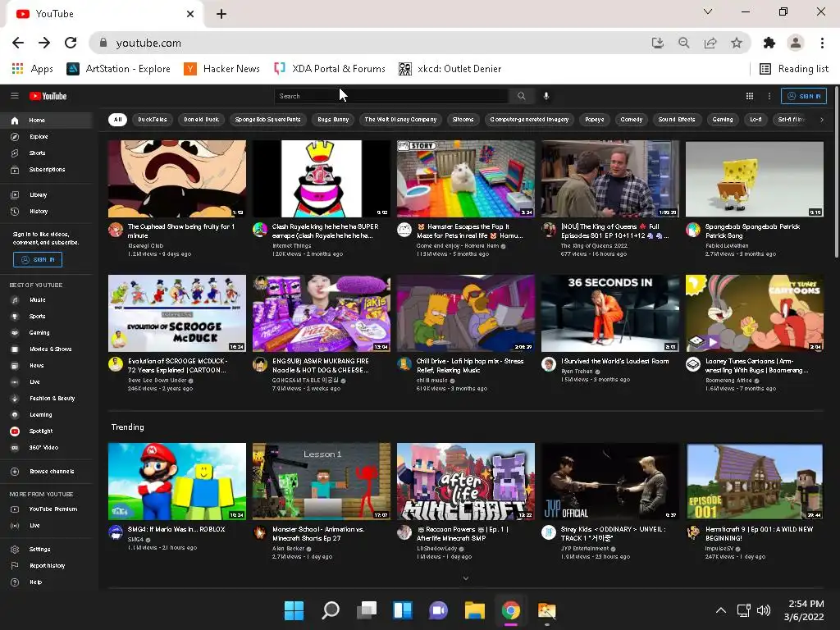The width and height of the screenshot is (840, 630).
Task: Open the YouTube hamburger guide menu
Action: (x=15, y=96)
